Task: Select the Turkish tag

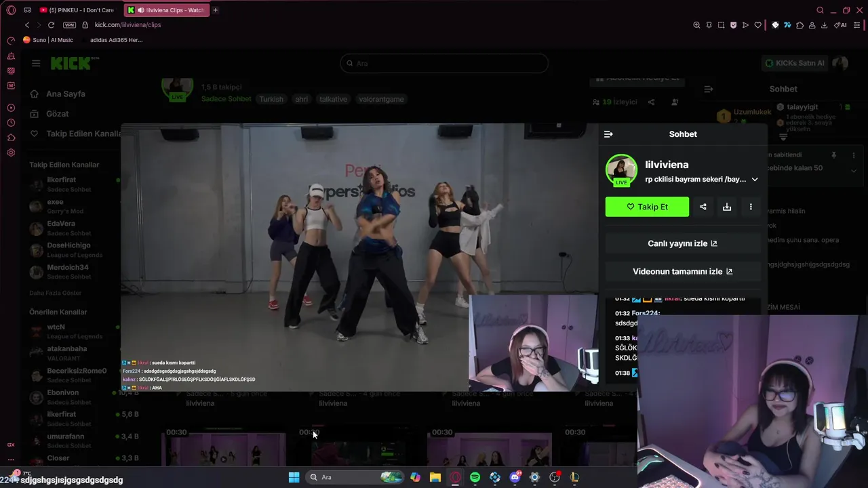Action: [271, 99]
